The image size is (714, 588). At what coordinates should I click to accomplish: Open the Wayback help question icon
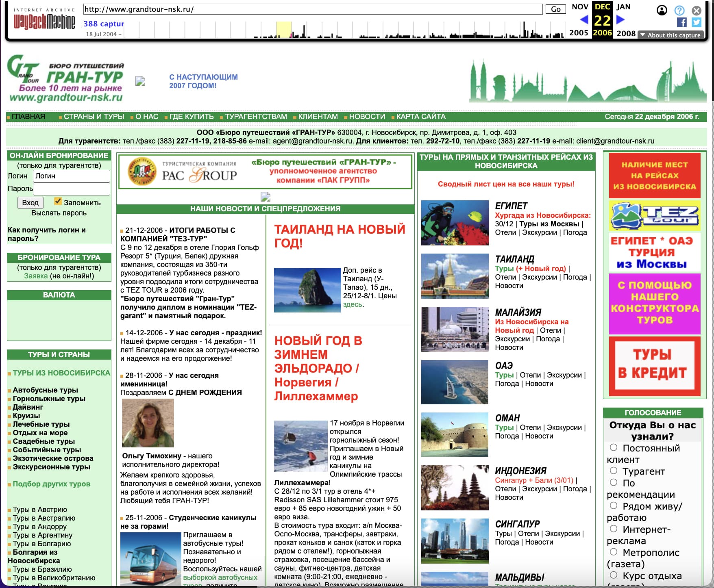[679, 10]
